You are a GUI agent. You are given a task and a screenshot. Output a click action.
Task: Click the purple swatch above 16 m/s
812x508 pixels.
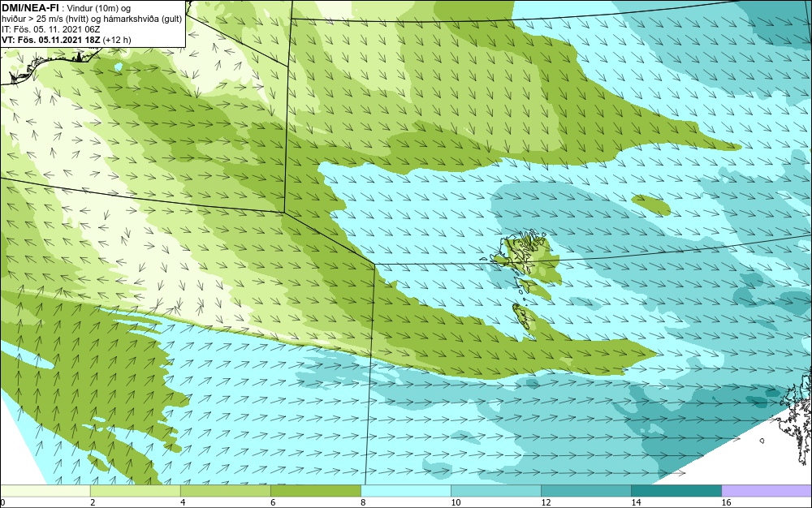click(x=767, y=490)
